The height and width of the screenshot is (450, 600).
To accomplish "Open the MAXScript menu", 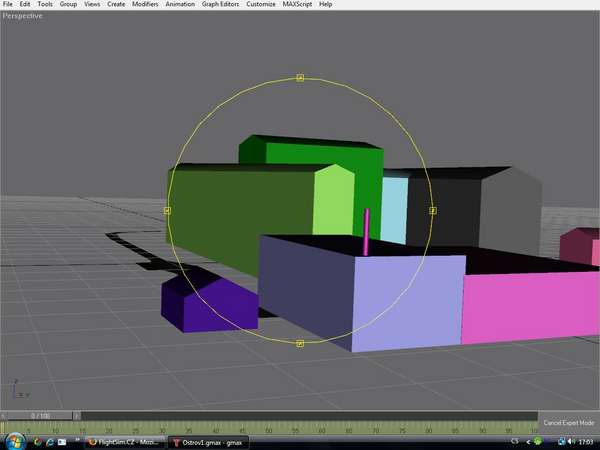I will coord(297,4).
